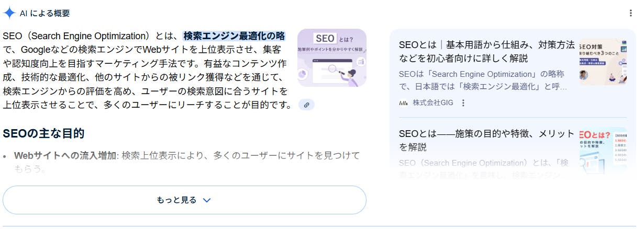Click the highlighted 検索エンジン最適化の略 text
Screen dimensions: 644x229
point(234,36)
